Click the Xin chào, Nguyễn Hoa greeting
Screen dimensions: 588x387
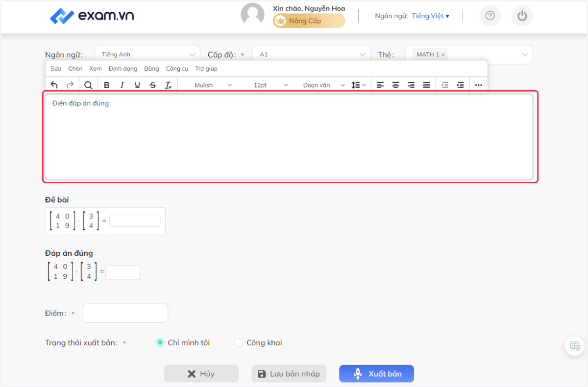[309, 8]
